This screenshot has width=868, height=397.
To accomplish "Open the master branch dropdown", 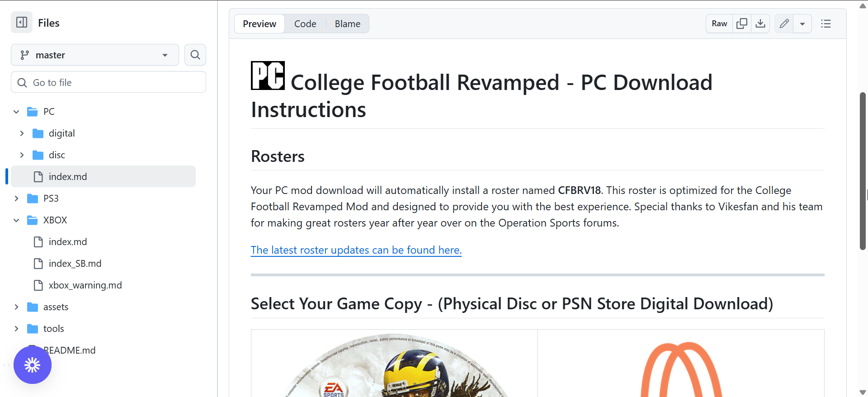I will pos(95,55).
